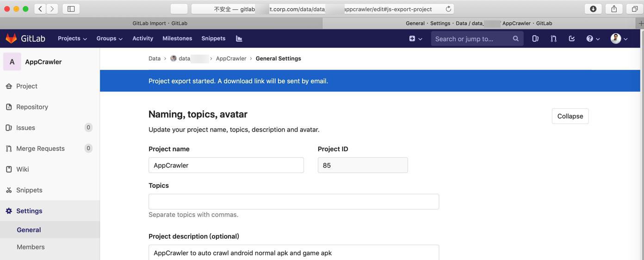Go forward in Safari history
The height and width of the screenshot is (260, 644).
52,9
